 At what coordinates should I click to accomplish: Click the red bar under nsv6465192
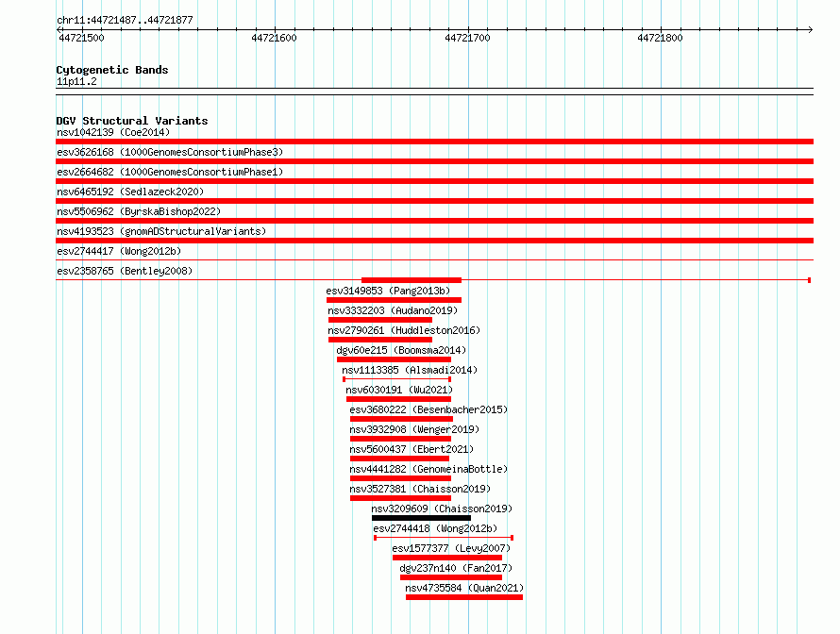[434, 201]
